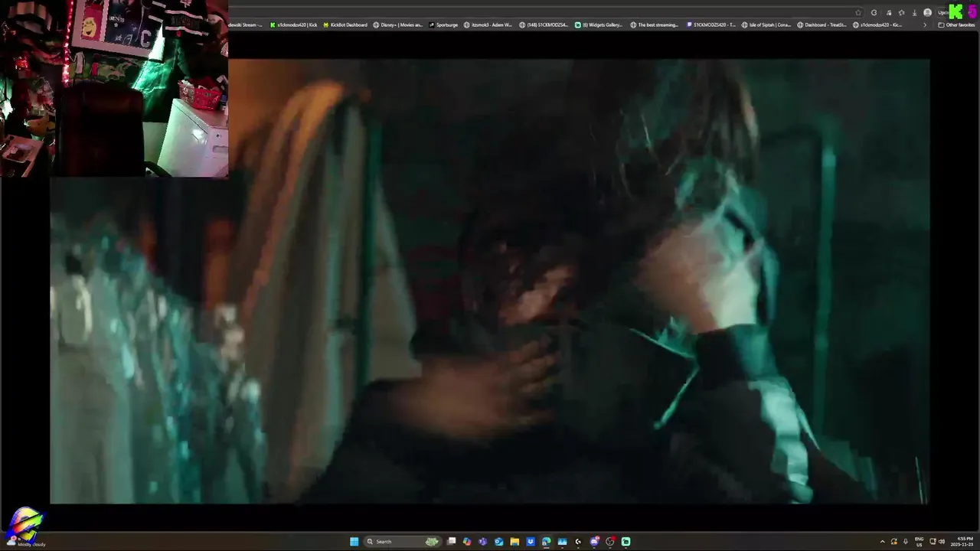
Task: Open File Explorer on the taskbar
Action: click(514, 542)
